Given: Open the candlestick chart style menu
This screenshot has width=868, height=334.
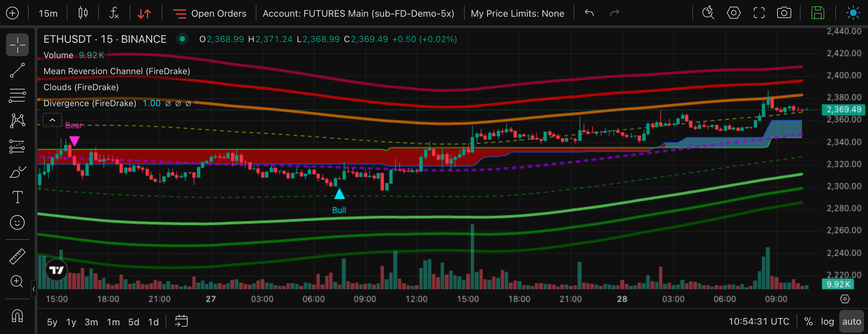Looking at the screenshot, I should pyautogui.click(x=83, y=13).
